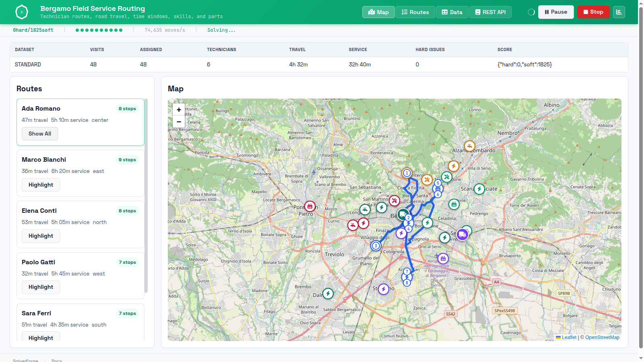Highlight Marco Bianchi's route
This screenshot has height=362, width=644.
point(41,185)
